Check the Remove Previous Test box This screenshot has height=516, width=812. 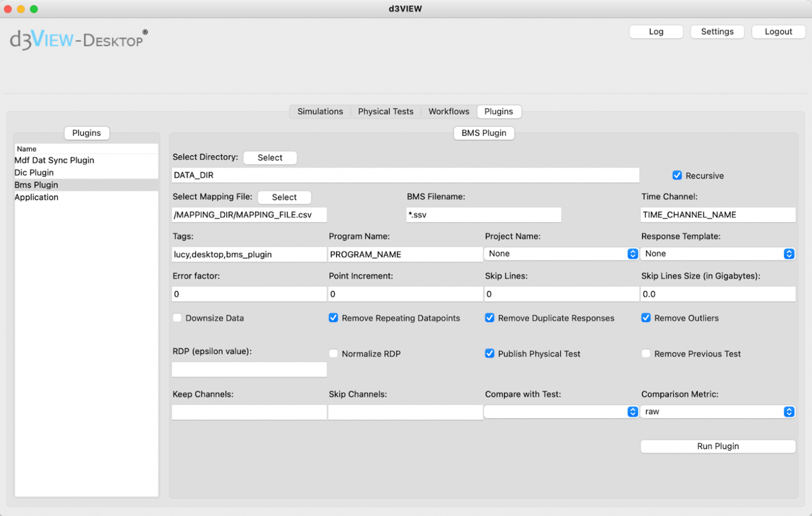[x=646, y=354]
